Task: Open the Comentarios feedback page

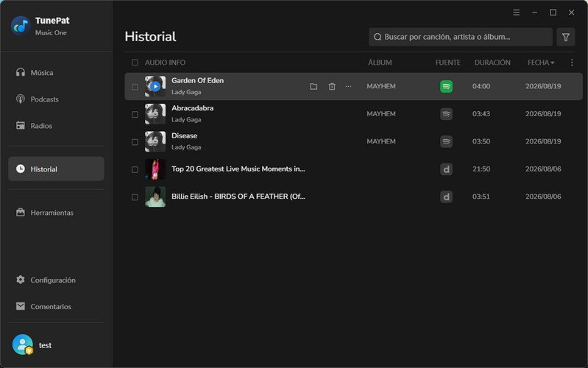Action: (x=56, y=306)
